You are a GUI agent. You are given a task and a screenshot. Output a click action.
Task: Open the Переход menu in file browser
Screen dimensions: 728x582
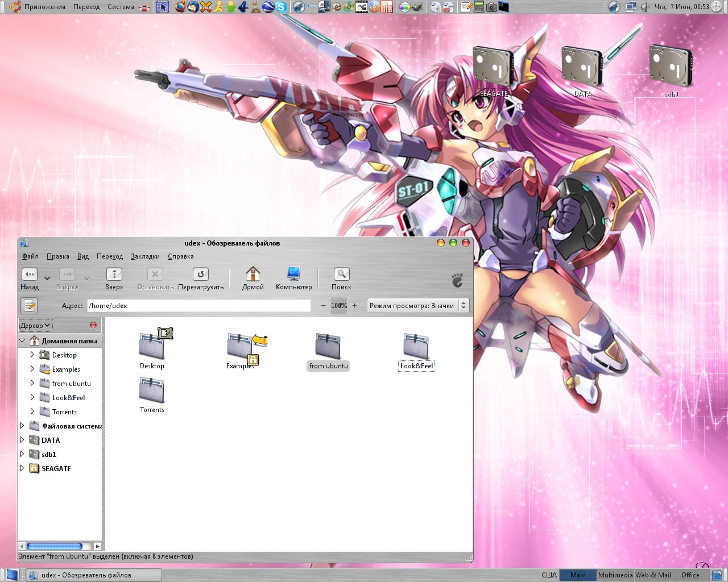click(x=110, y=256)
